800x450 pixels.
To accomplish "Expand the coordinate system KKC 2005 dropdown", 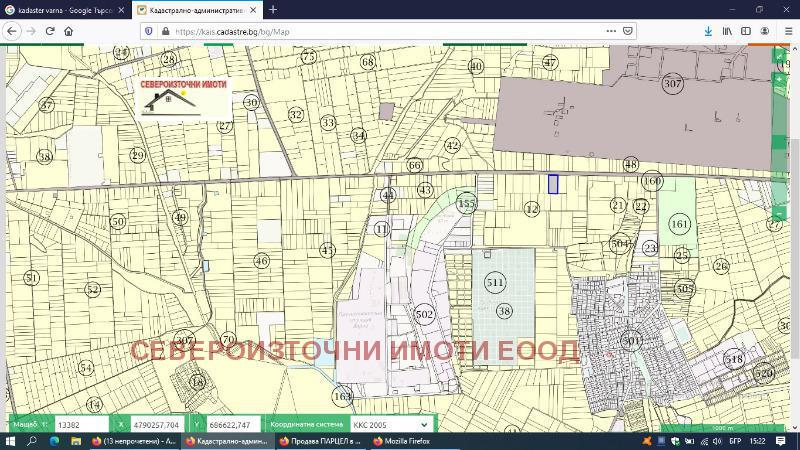I will click(x=391, y=424).
